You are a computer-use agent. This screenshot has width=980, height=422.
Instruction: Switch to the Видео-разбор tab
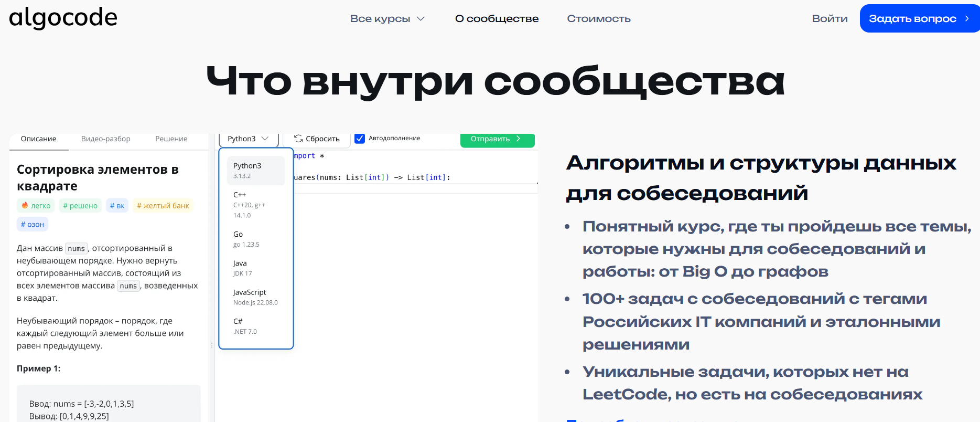105,139
